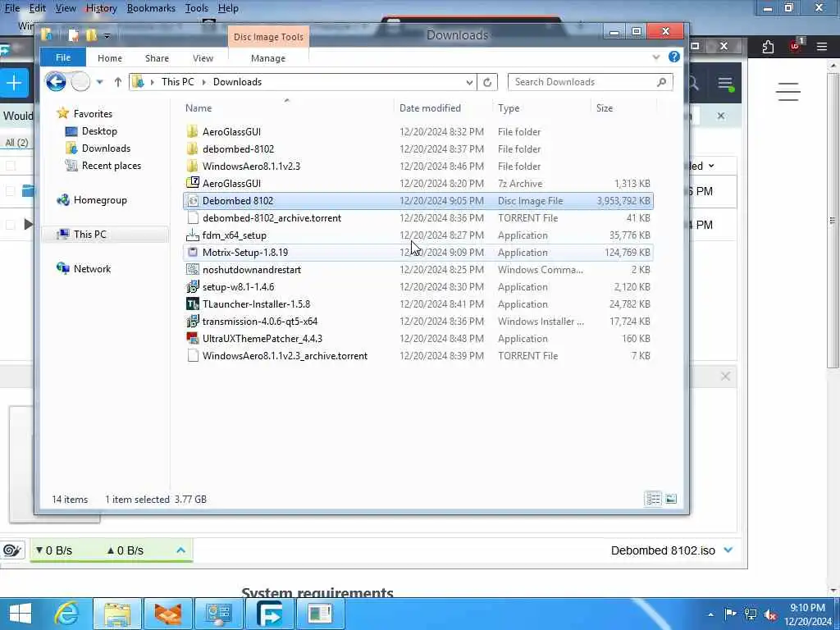This screenshot has width=840, height=630.
Task: Open the Firefox hamburger menu
Action: [x=822, y=47]
